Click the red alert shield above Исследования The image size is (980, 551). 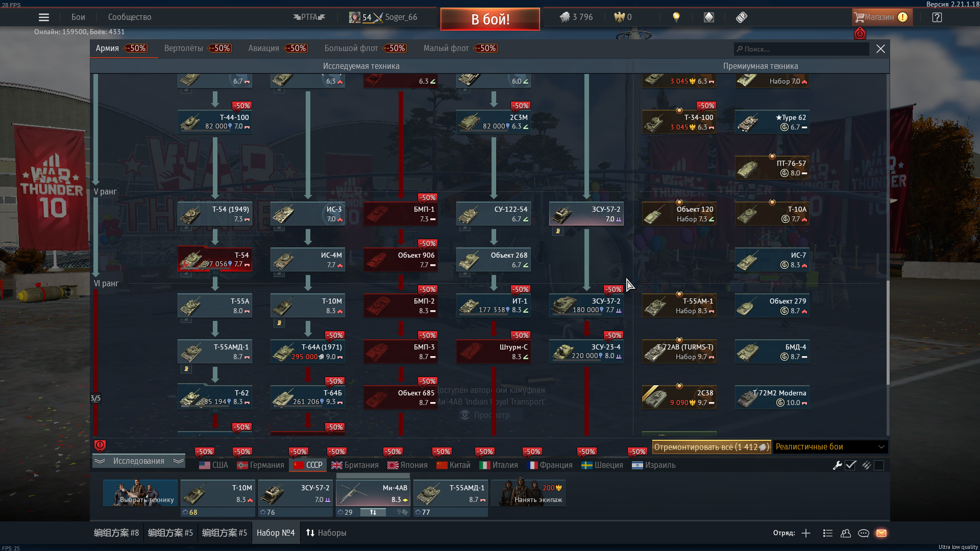tap(100, 446)
